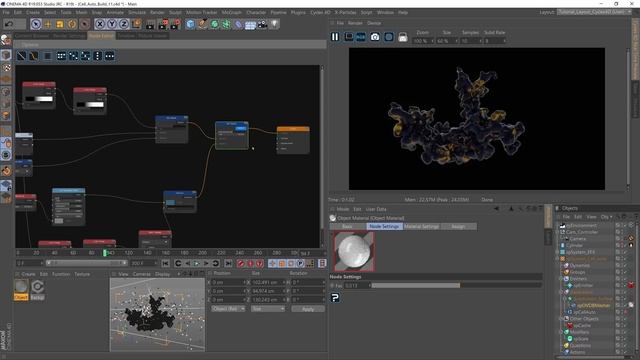Click the green Array modeling icon
The width and height of the screenshot is (640, 360).
click(x=226, y=24)
